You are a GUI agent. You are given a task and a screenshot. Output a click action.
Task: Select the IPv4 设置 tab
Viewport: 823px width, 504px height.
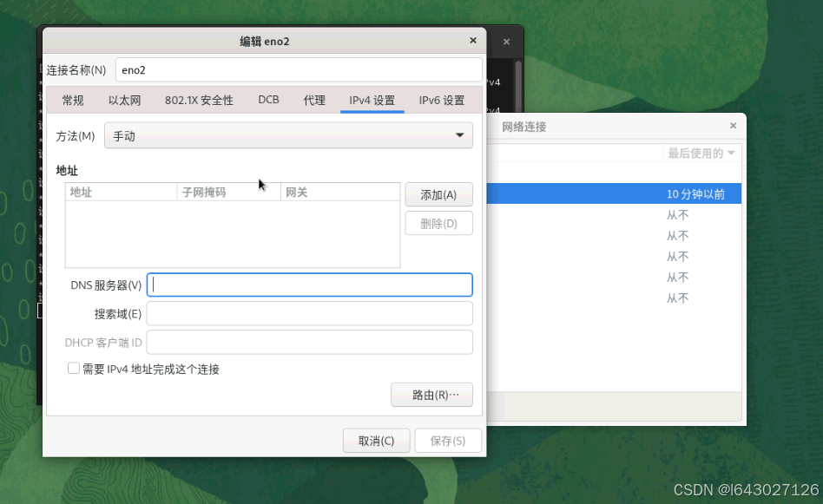pyautogui.click(x=372, y=100)
